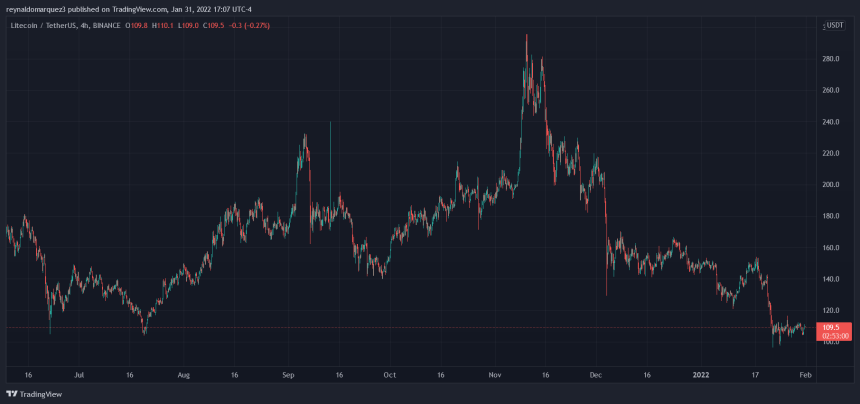Screen dimensions: 860x404
Task: Click the 120.0 price axis label
Action: click(x=831, y=311)
